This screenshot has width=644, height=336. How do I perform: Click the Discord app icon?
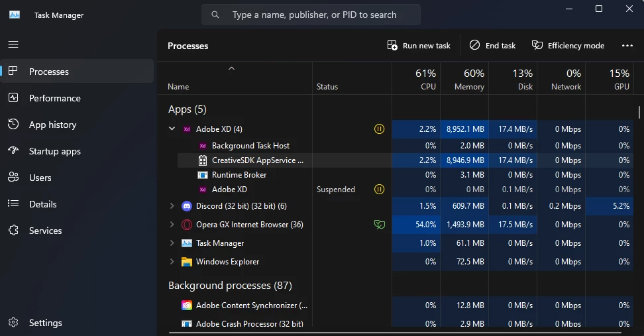click(x=187, y=206)
